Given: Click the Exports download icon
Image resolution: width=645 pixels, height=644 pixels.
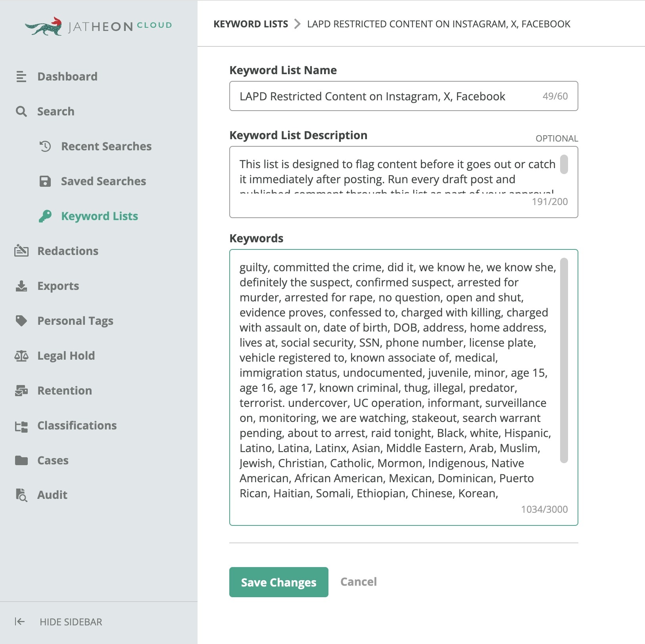Looking at the screenshot, I should coord(21,286).
